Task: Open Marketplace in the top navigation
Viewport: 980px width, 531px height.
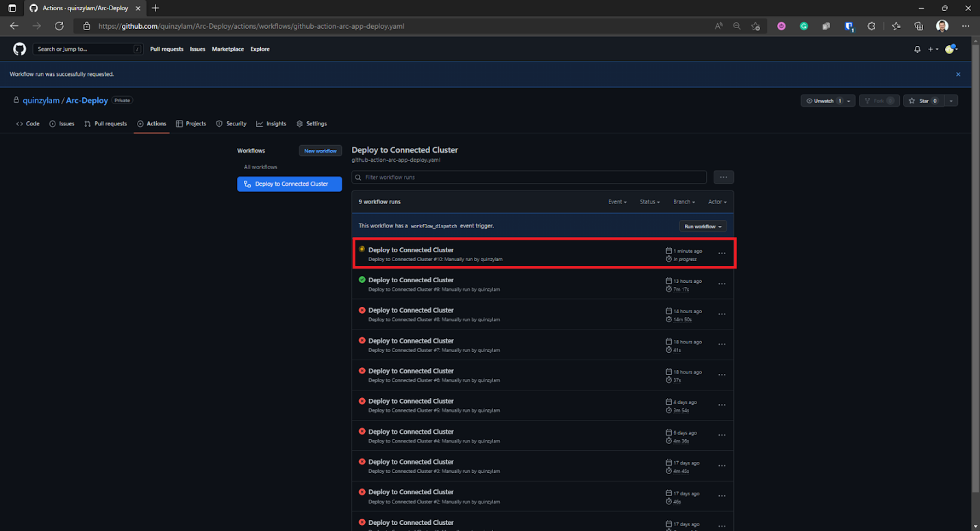Action: coord(227,49)
